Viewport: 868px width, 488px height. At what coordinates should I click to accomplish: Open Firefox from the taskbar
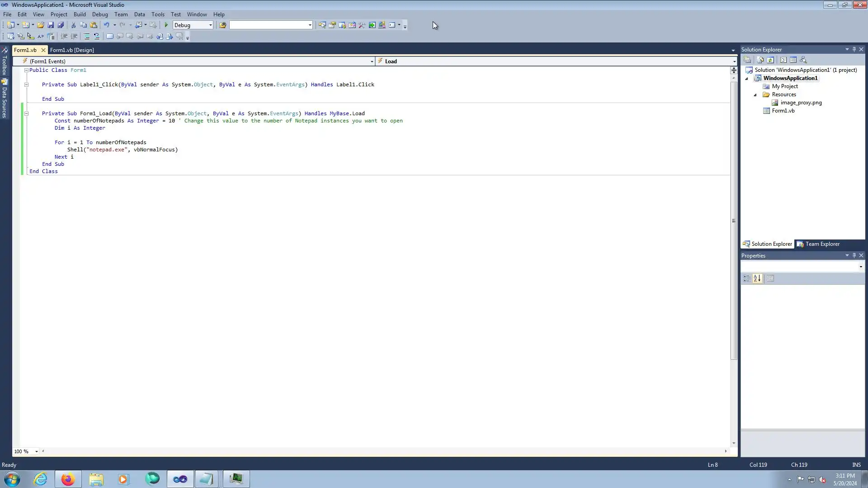[x=68, y=479]
